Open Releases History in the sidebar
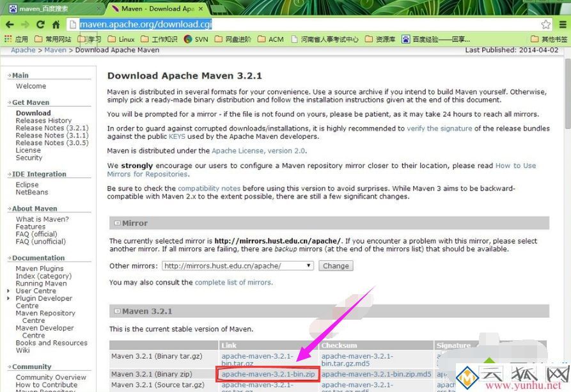Viewport: 571px width, 392px height. coord(43,120)
